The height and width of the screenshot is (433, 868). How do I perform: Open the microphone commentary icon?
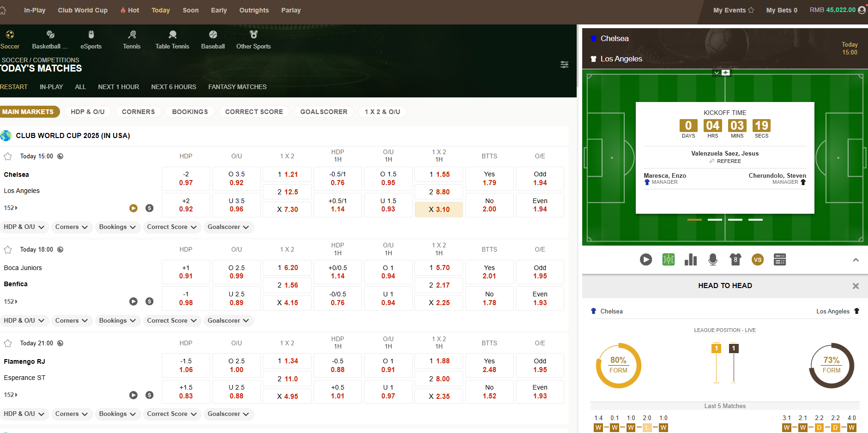[x=713, y=260]
